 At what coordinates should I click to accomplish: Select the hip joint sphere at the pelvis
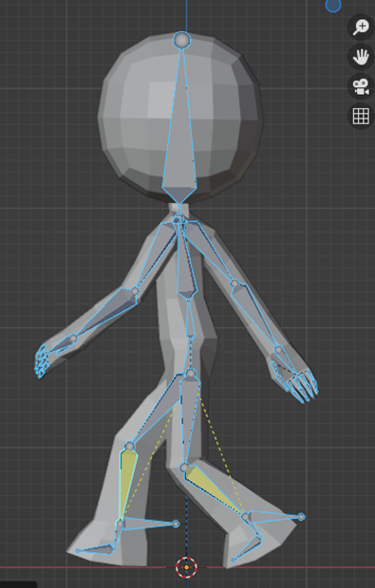click(191, 373)
